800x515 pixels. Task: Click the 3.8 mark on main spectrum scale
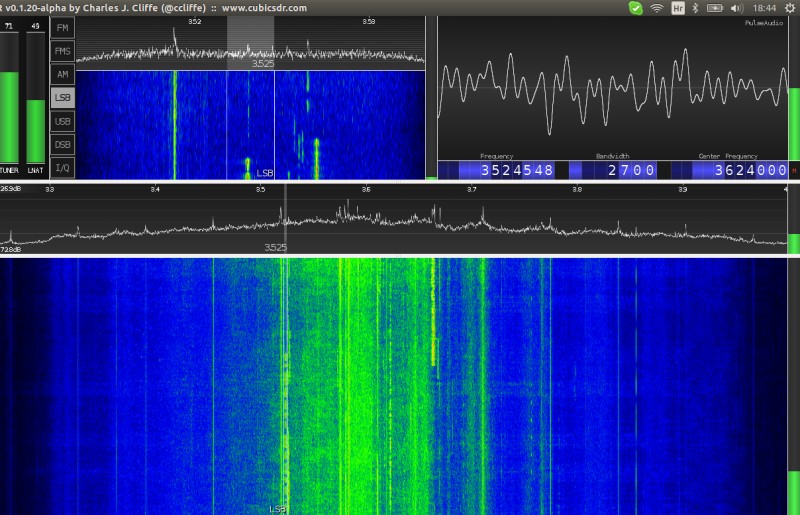pyautogui.click(x=577, y=189)
